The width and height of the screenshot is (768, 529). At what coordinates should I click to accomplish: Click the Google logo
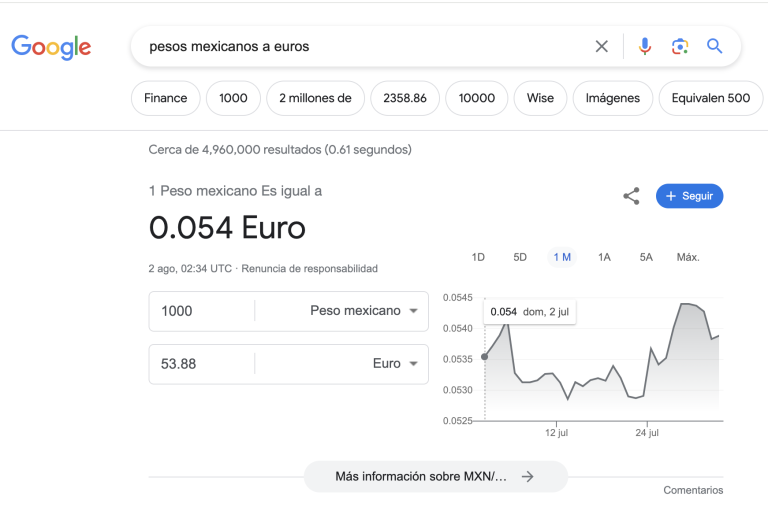point(51,46)
